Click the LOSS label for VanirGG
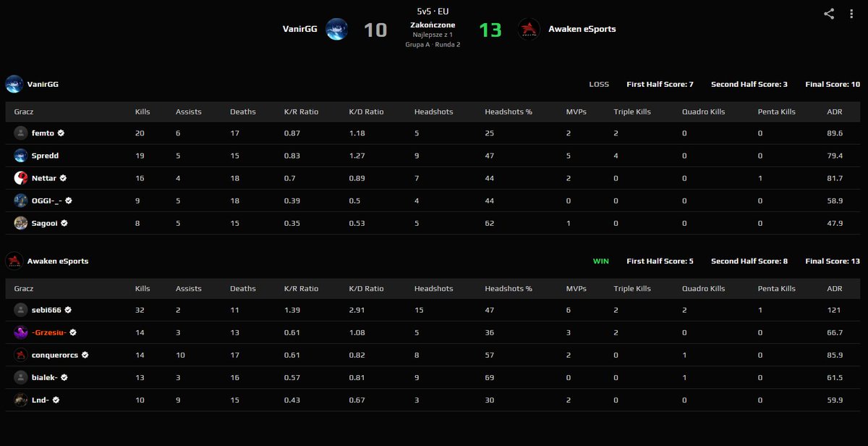The width and height of the screenshot is (868, 446). (x=599, y=84)
